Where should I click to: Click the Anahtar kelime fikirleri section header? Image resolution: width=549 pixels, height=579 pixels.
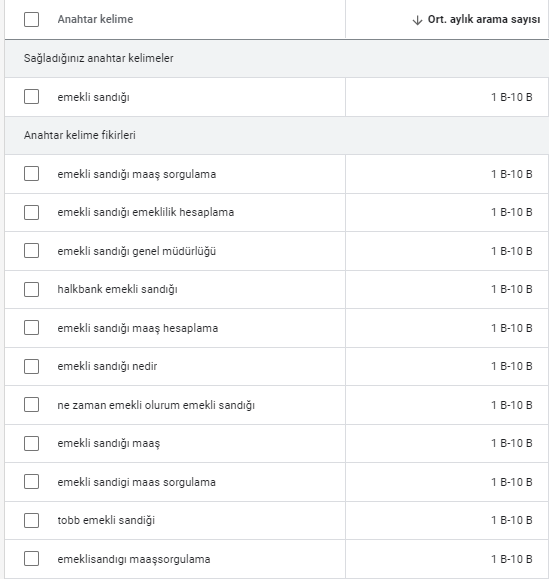(x=80, y=135)
